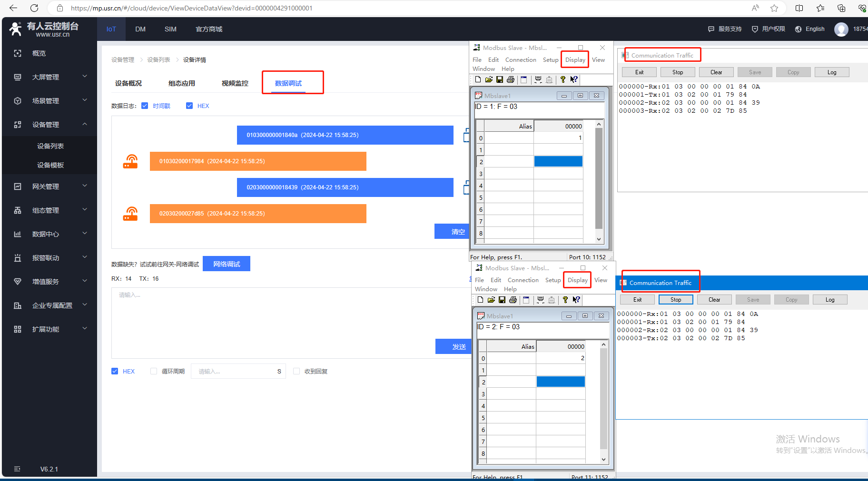Click the message input text area

pos(271,314)
